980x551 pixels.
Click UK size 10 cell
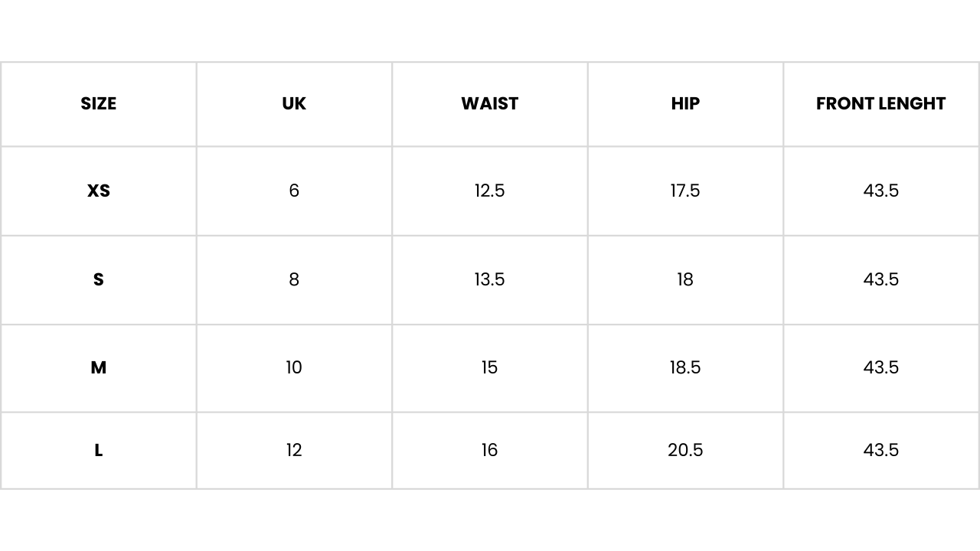click(x=294, y=367)
